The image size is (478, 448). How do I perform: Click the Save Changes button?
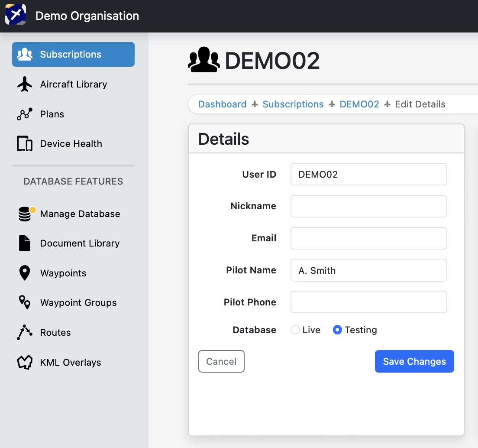[x=414, y=361]
